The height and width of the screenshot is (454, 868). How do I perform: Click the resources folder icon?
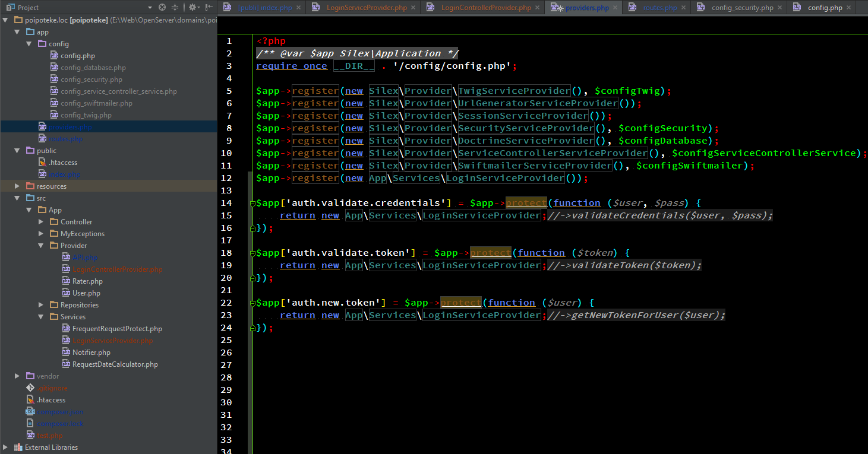pyautogui.click(x=30, y=186)
